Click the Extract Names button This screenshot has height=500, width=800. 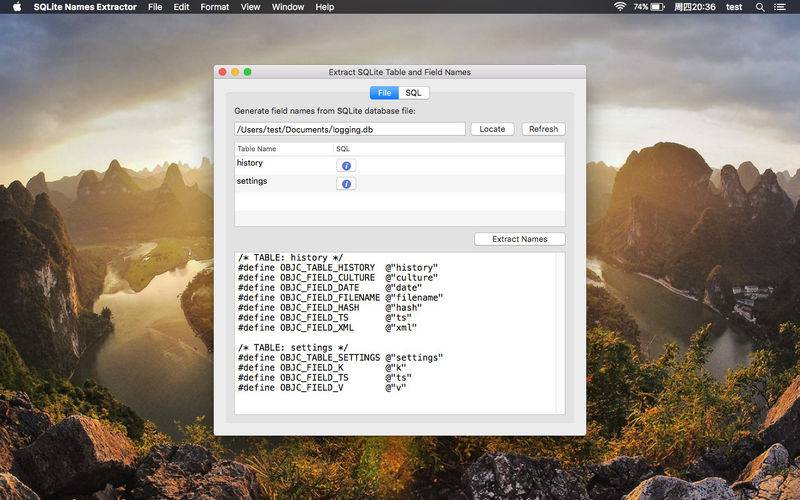(519, 239)
